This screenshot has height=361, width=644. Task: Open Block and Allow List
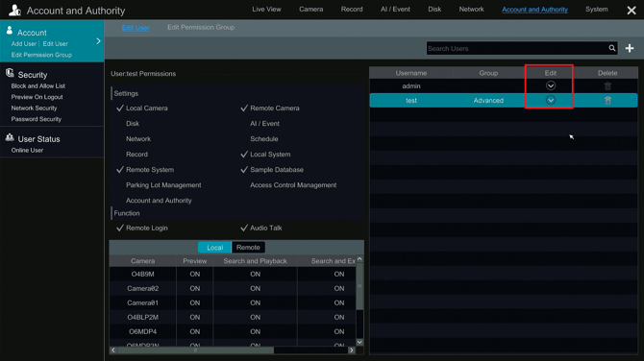pyautogui.click(x=38, y=85)
